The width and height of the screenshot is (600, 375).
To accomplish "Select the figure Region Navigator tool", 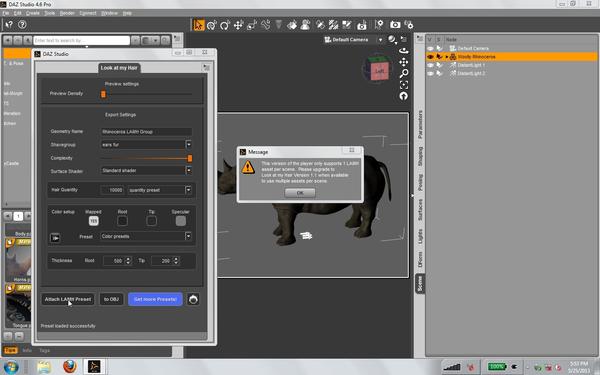I will [x=305, y=25].
